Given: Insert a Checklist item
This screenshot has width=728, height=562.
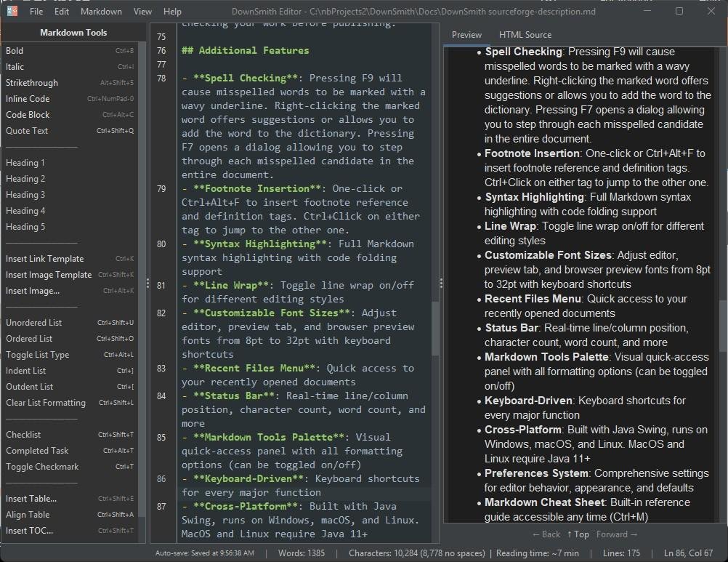Looking at the screenshot, I should 70,435.
